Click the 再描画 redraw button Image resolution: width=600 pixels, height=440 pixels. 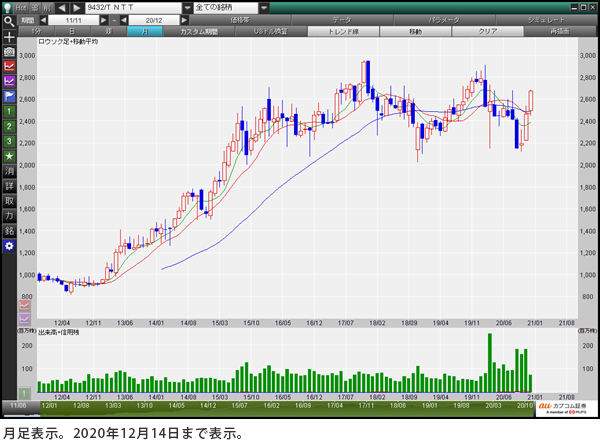pos(560,32)
